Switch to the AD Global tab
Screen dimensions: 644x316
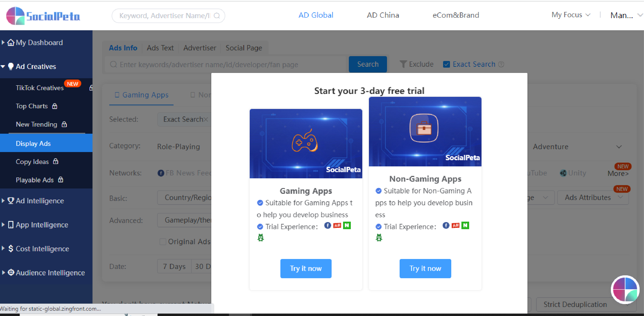point(316,15)
